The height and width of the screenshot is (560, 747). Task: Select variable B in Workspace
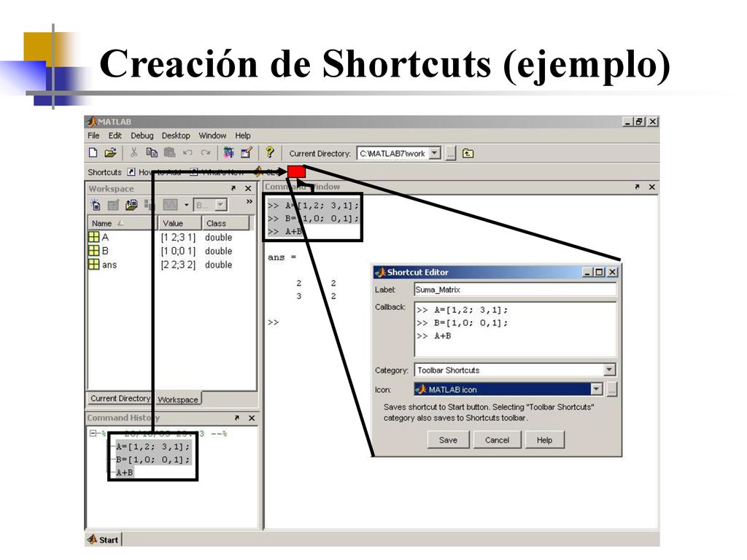pos(99,251)
